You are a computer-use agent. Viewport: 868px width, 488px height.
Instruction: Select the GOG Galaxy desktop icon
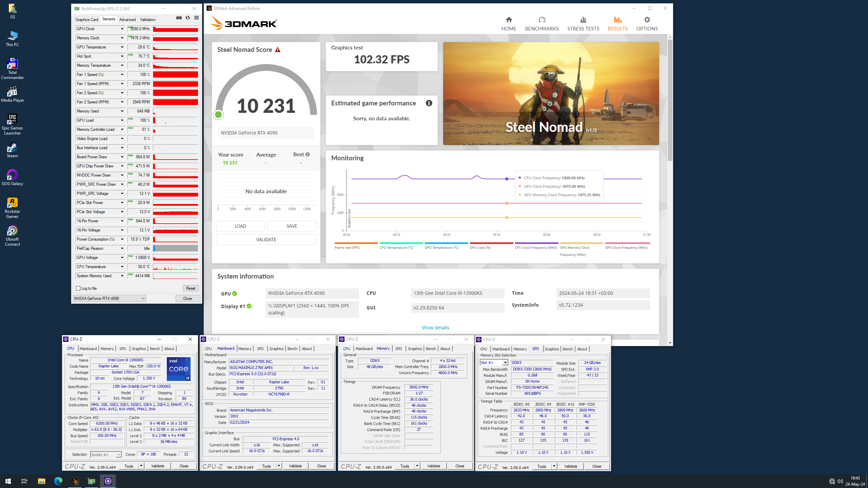tap(12, 178)
